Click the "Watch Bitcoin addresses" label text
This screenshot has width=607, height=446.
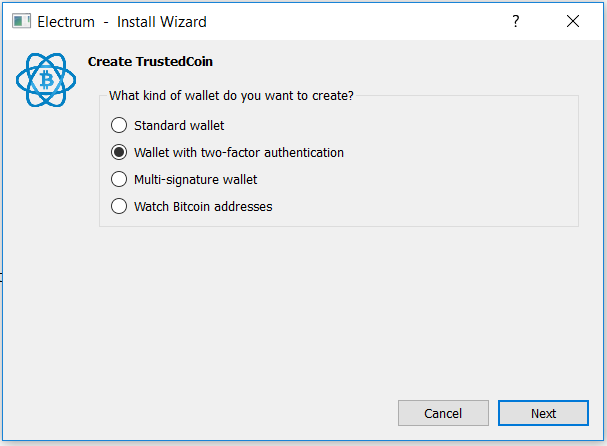(x=203, y=206)
